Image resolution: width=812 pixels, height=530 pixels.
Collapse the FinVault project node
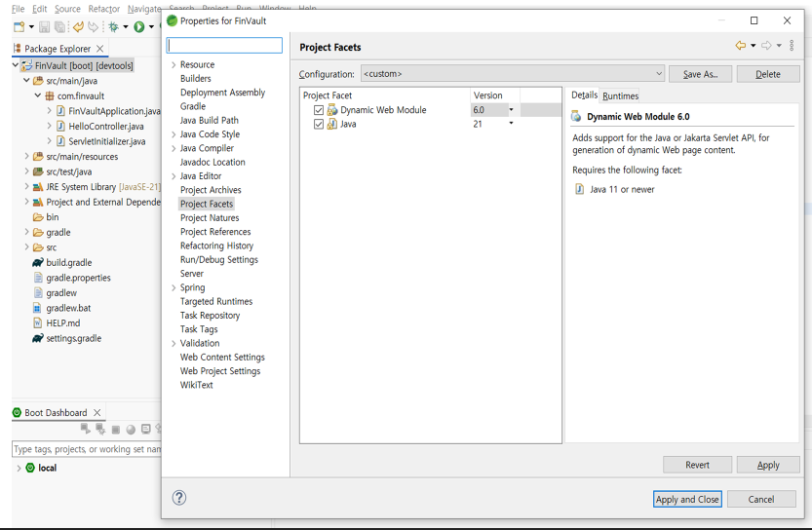(15, 65)
